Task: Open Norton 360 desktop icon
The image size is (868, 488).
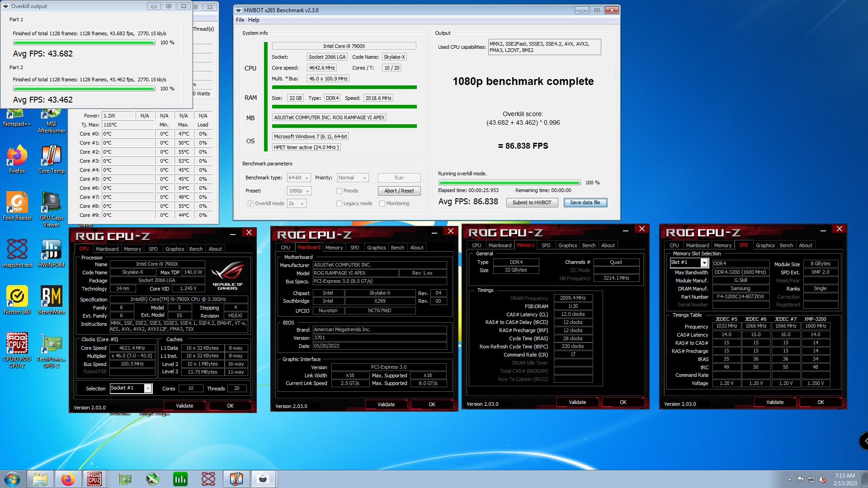Action: point(17,300)
